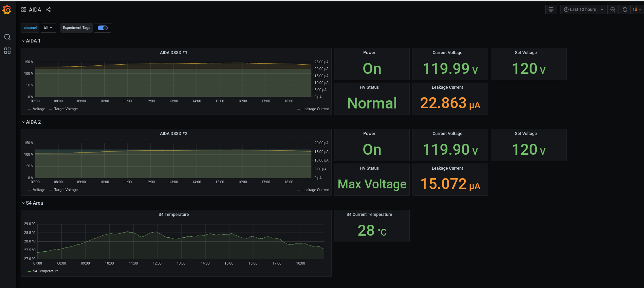Click the AIDA dashboard title
The height and width of the screenshot is (288, 644).
coord(35,10)
